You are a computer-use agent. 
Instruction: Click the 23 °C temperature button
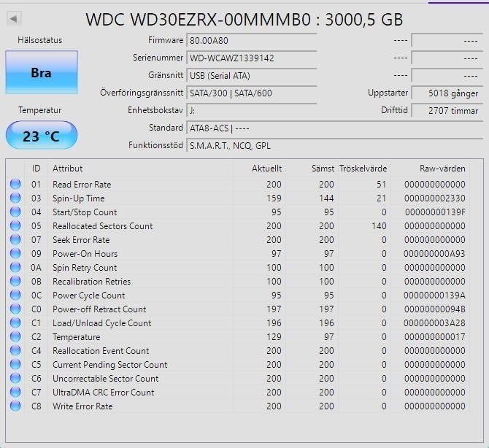pos(42,135)
